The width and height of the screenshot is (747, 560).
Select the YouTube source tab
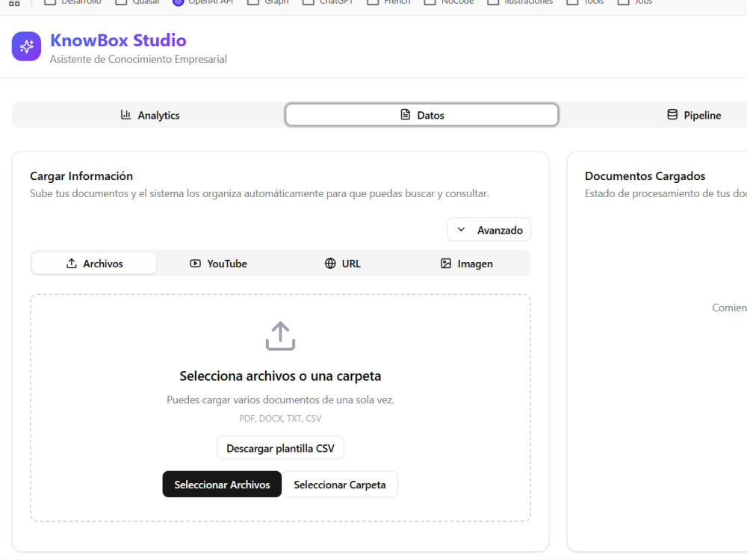tap(218, 264)
